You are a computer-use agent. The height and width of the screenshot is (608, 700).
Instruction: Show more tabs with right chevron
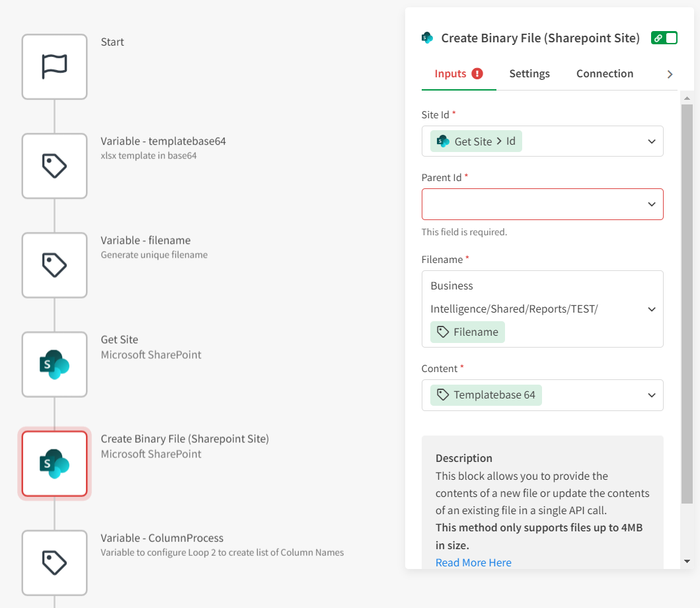670,74
